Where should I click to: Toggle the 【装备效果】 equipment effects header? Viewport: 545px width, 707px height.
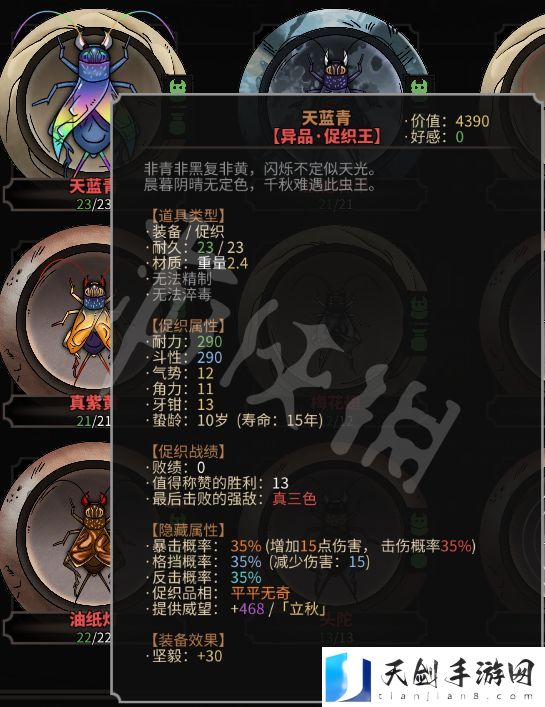[x=188, y=640]
